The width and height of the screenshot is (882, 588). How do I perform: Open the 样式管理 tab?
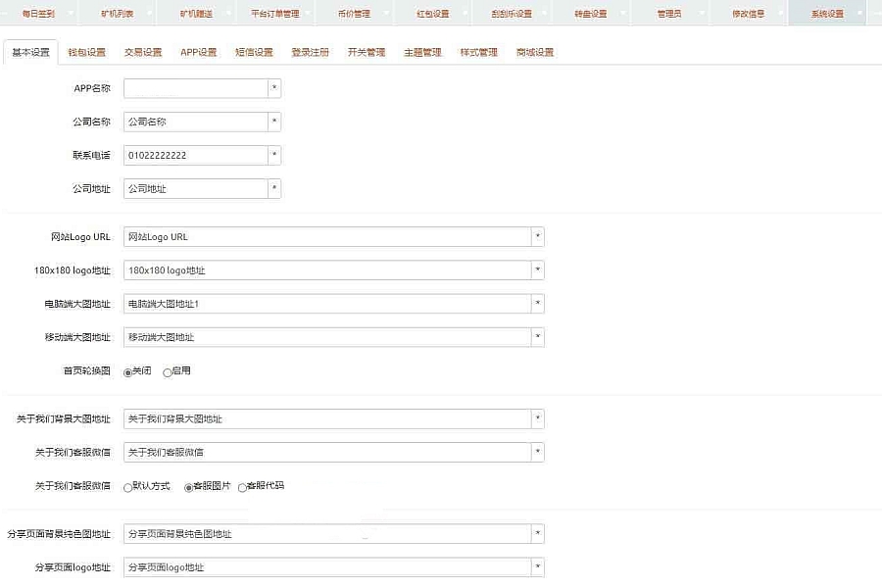[x=478, y=52]
